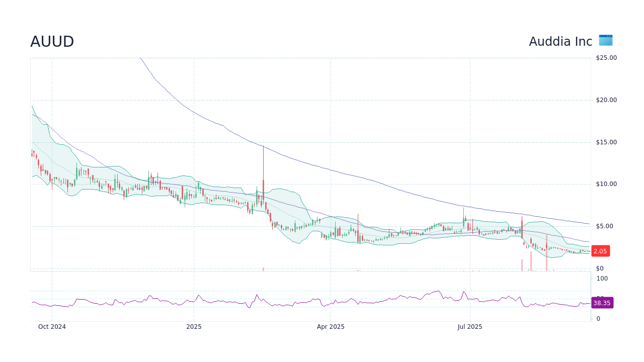Image resolution: width=644 pixels, height=362 pixels.
Task: Click the 0 label on the RSI axis
Action: 598,319
